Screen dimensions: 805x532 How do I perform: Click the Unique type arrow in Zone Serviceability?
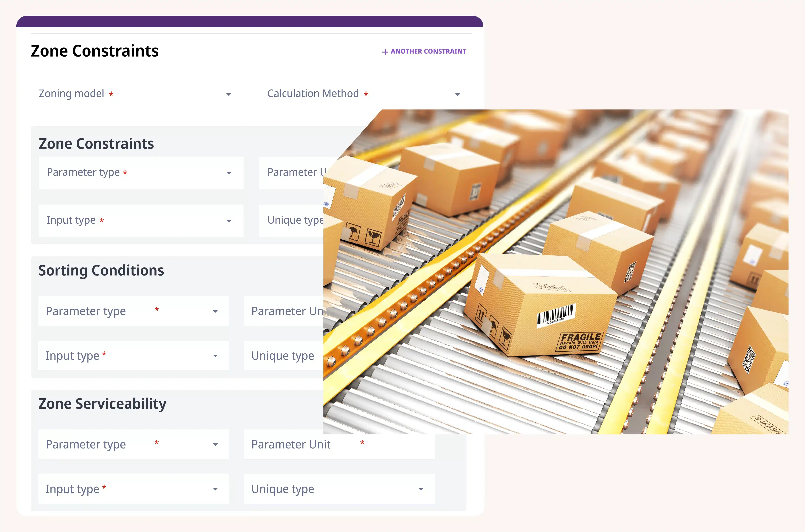421,489
